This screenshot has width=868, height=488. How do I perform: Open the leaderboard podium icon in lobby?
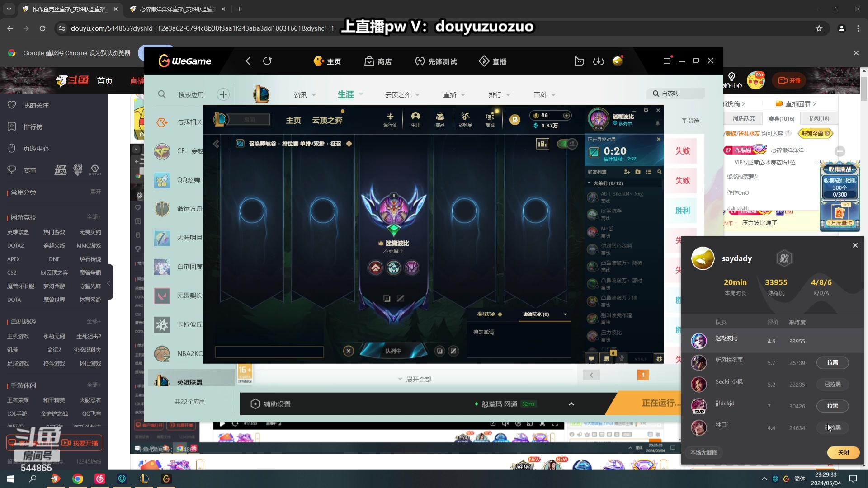[542, 144]
